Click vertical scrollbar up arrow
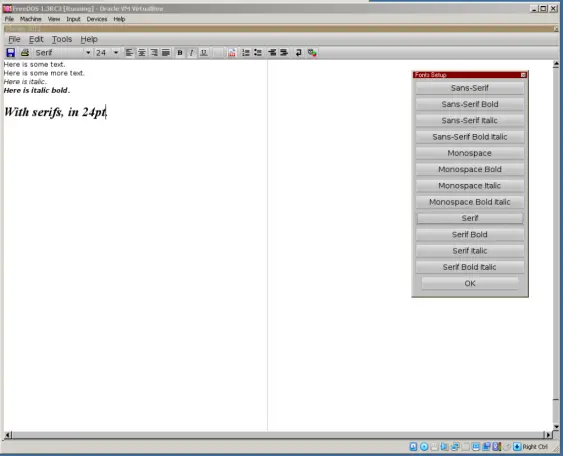This screenshot has width=563, height=456. point(556,65)
